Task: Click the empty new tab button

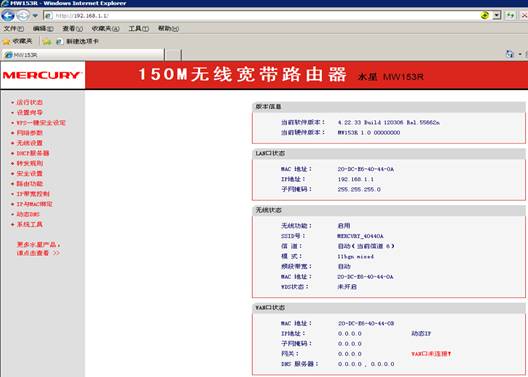Action: click(173, 55)
